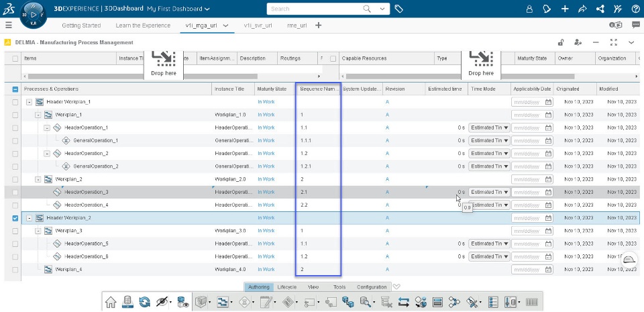This screenshot has height=312, width=644.
Task: Click the crossed-out eye hide icon
Action: [162, 302]
